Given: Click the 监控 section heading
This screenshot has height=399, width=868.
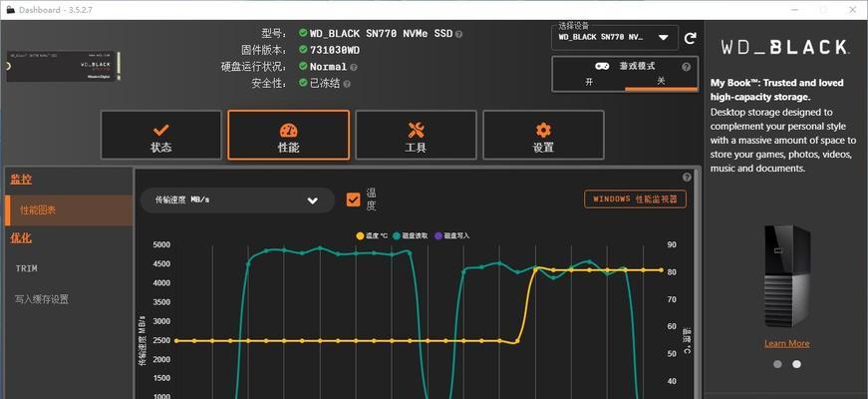Looking at the screenshot, I should 21,180.
